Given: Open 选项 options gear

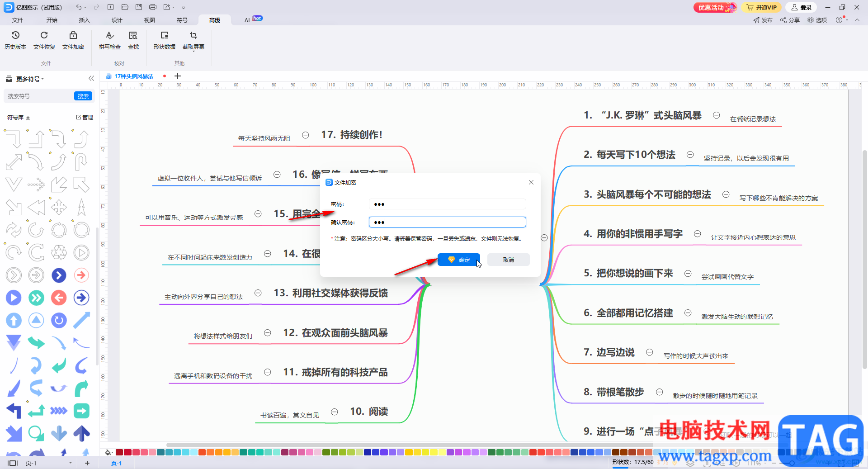Looking at the screenshot, I should click(x=817, y=20).
